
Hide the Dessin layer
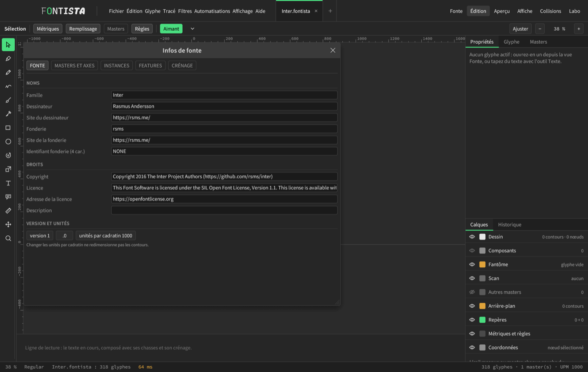(x=472, y=237)
